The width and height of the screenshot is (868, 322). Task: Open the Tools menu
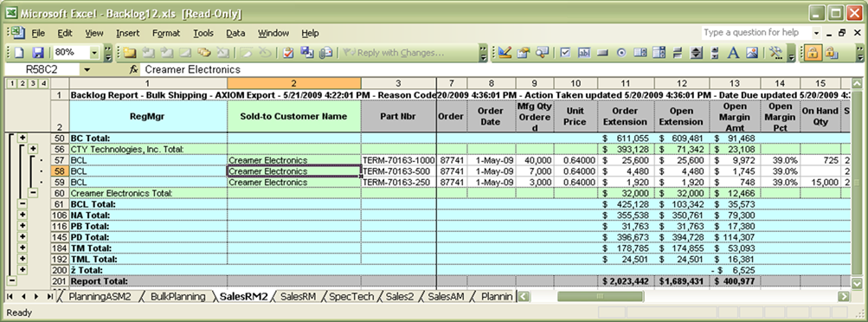tap(203, 33)
